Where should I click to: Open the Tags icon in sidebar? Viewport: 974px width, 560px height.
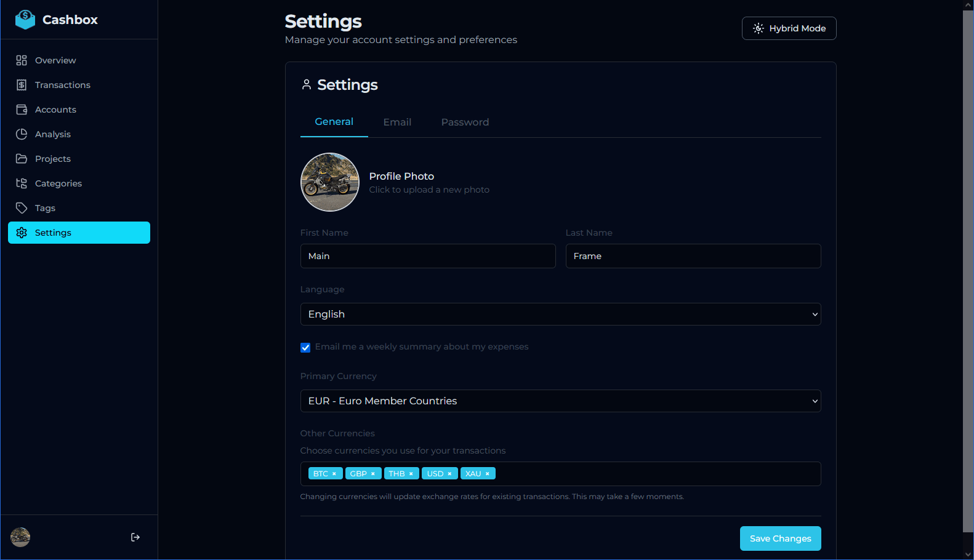(22, 208)
